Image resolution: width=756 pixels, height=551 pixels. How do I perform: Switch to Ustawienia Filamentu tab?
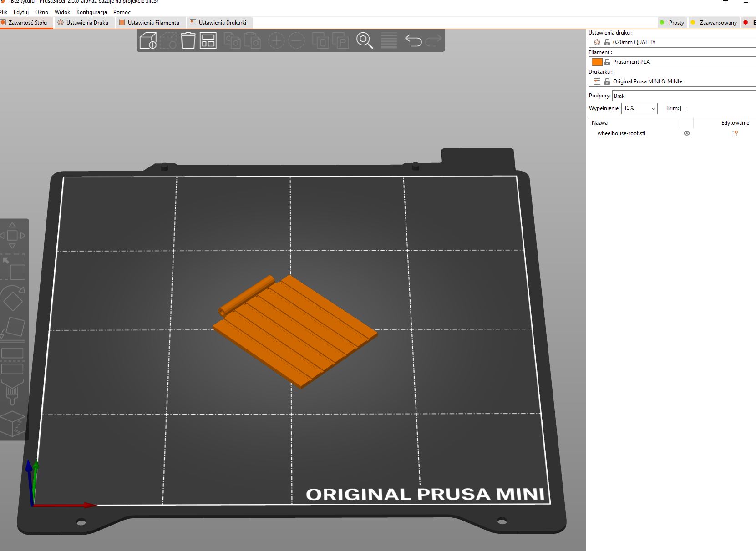[150, 22]
